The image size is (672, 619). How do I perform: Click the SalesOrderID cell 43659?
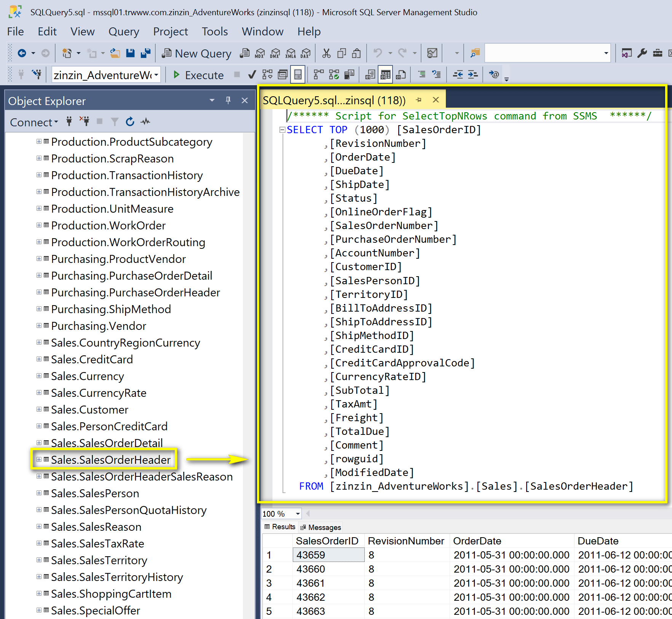tap(328, 555)
